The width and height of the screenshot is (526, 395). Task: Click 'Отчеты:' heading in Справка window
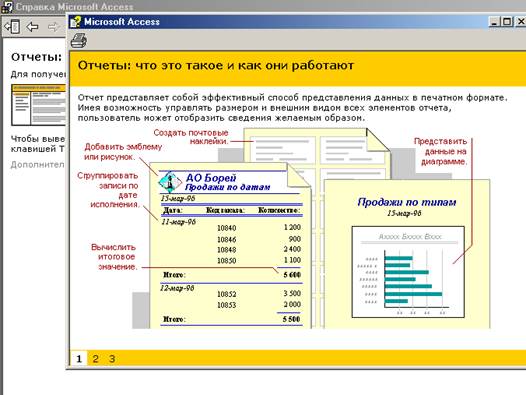pos(37,57)
